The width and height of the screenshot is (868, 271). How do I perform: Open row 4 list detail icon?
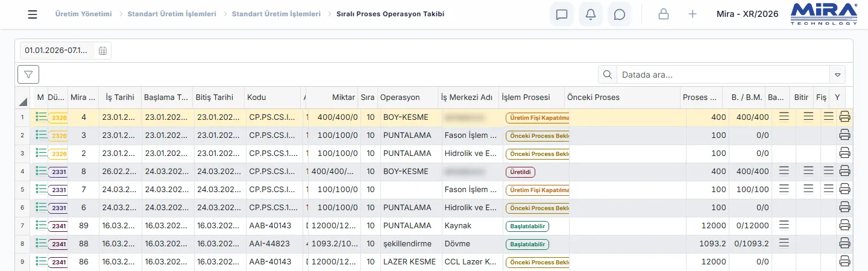tap(41, 171)
